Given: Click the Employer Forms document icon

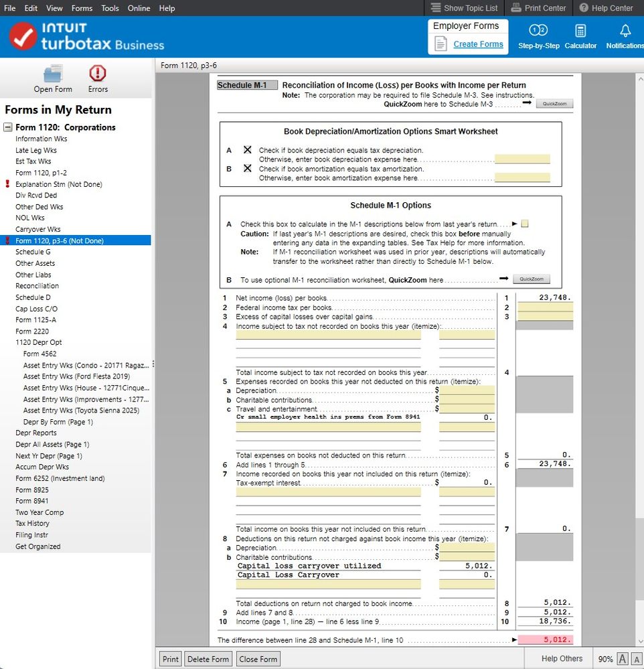Looking at the screenshot, I should pos(440,44).
